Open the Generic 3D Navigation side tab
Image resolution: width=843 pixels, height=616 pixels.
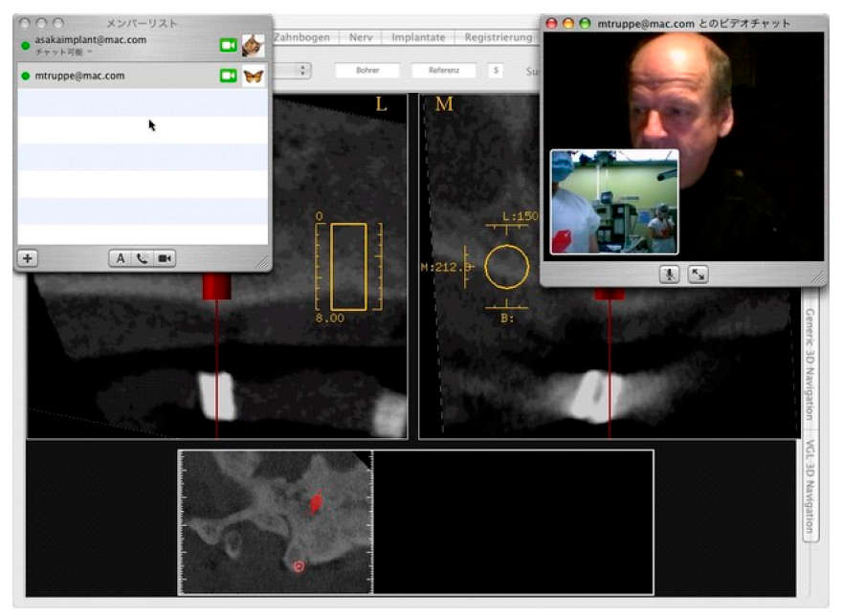pyautogui.click(x=809, y=364)
